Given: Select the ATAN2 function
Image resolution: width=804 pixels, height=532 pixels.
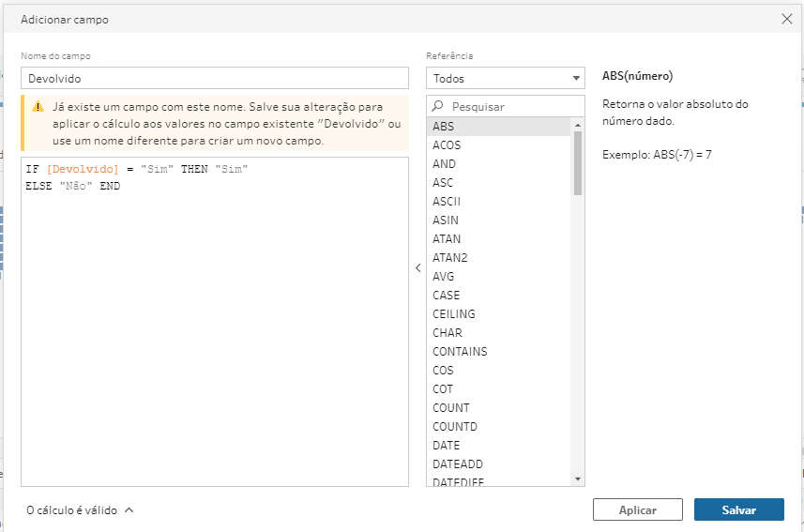Looking at the screenshot, I should pyautogui.click(x=498, y=257).
